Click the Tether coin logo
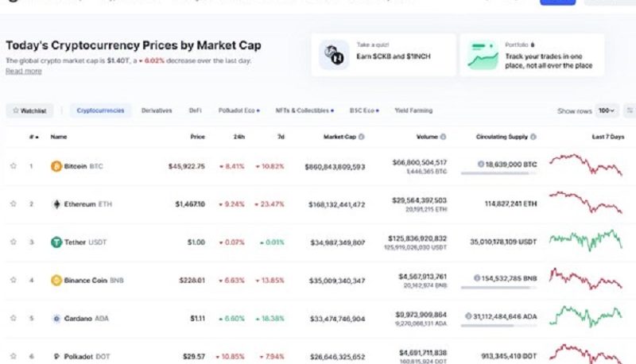636x364 pixels. [56, 242]
